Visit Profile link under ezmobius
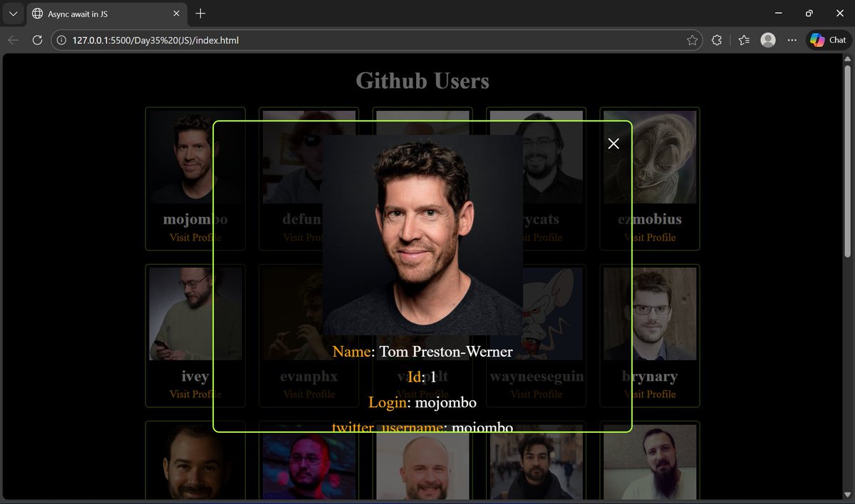855x504 pixels. pyautogui.click(x=650, y=237)
